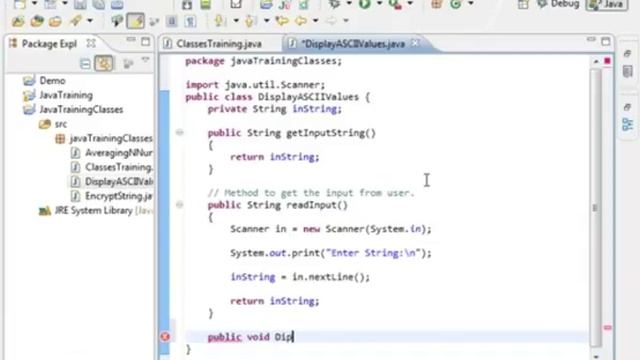The width and height of the screenshot is (640, 360).
Task: Maximize the editor area
Action: point(606,41)
